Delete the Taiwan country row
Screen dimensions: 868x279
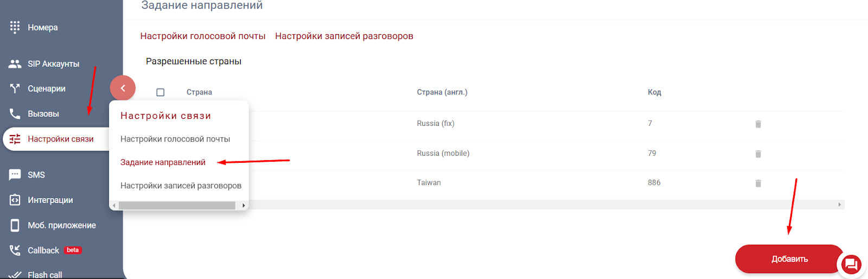coord(758,183)
